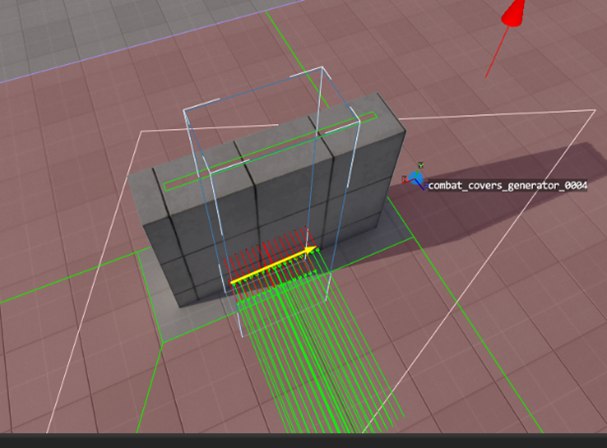
Task: Click the yellow cover direction line
Action: [x=271, y=267]
